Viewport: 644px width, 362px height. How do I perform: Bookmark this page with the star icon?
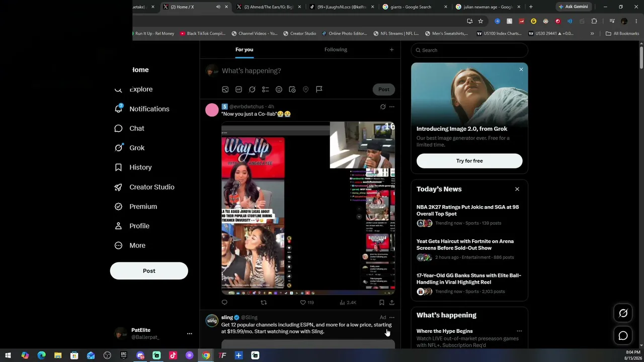click(480, 21)
